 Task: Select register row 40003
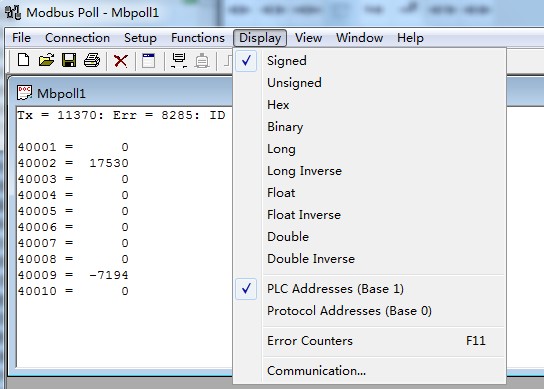pyautogui.click(x=73, y=179)
